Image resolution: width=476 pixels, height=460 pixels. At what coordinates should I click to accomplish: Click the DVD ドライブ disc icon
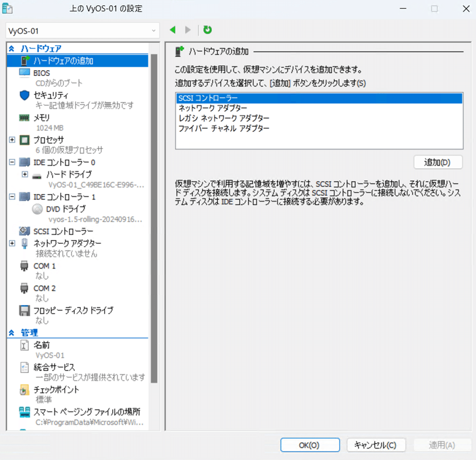click(37, 209)
